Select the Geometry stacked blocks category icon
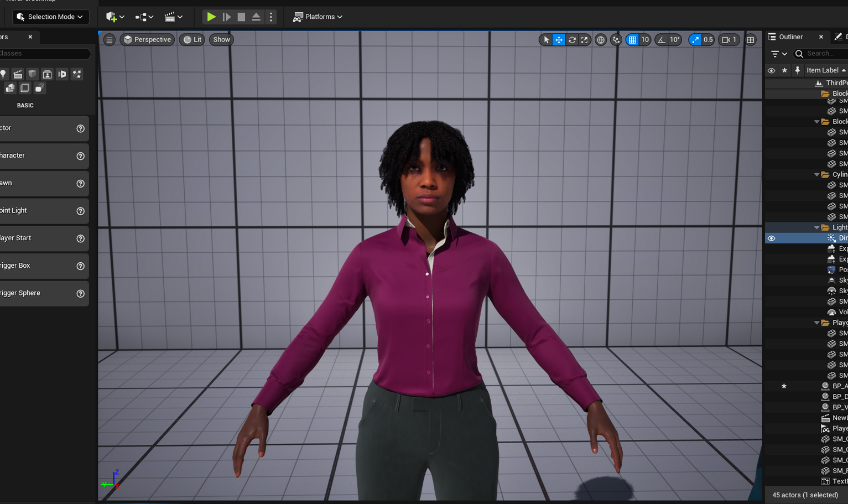Image resolution: width=848 pixels, height=504 pixels. coord(10,88)
